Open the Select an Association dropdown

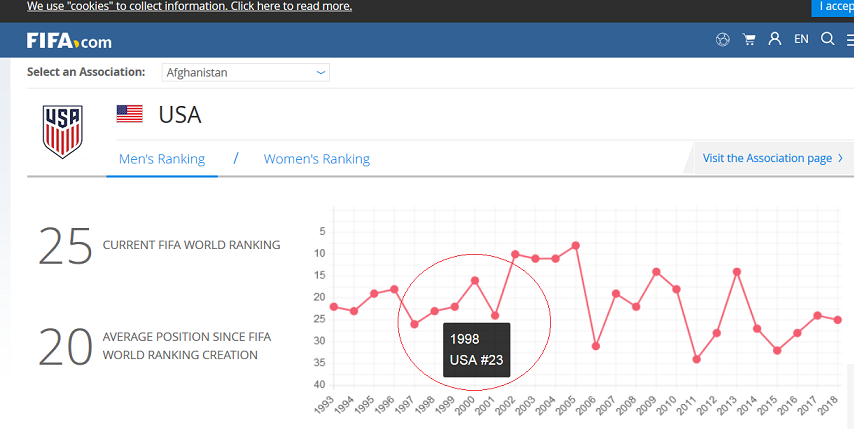point(246,72)
